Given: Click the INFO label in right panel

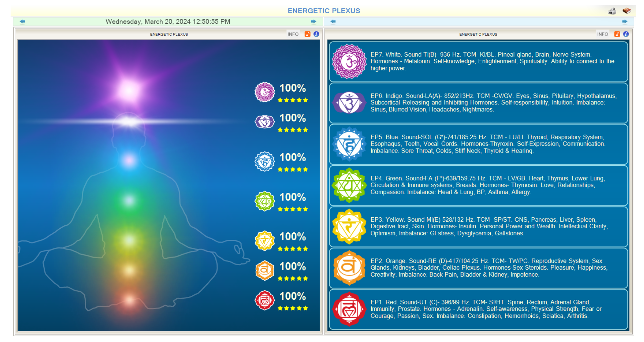Looking at the screenshot, I should coord(602,34).
